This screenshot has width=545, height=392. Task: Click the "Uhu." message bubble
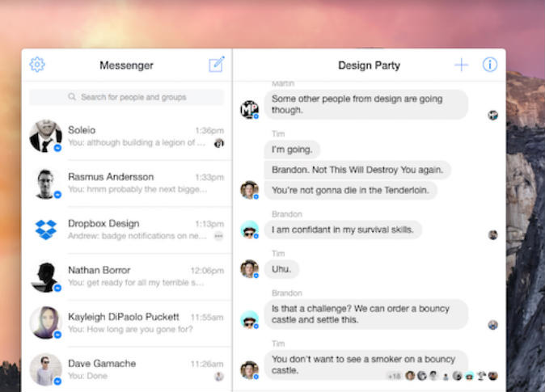click(282, 269)
